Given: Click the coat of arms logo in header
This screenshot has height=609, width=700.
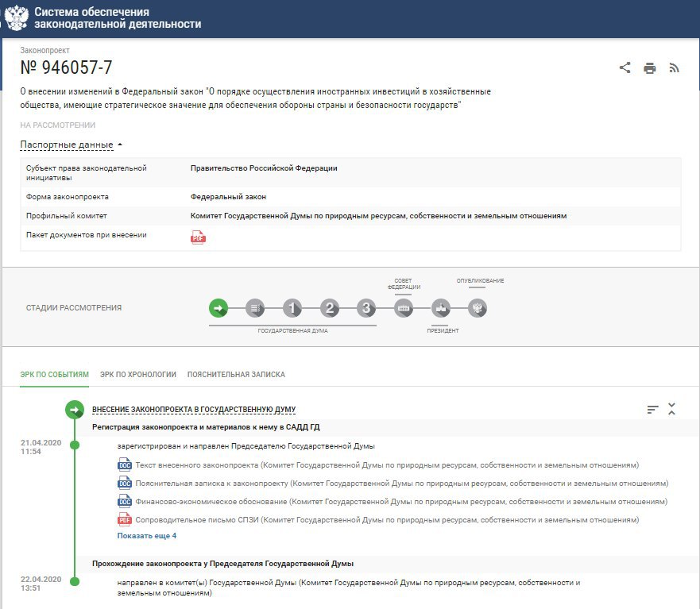Looking at the screenshot, I should click(x=16, y=17).
